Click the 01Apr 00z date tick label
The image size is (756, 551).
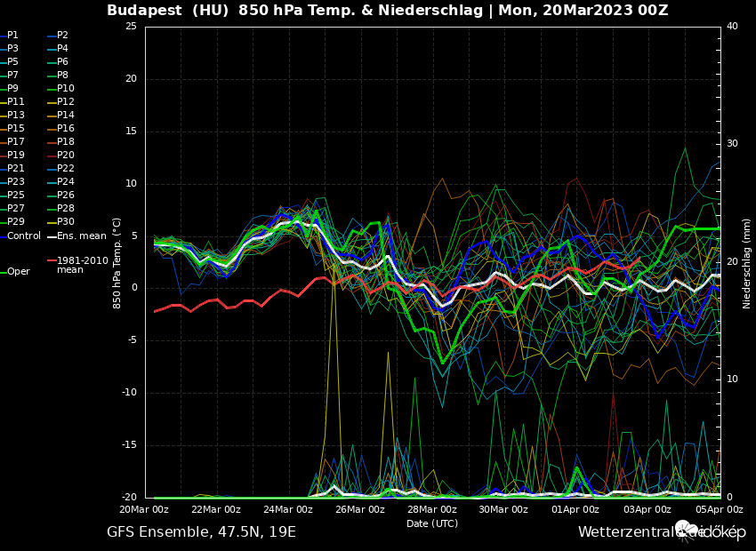pos(575,509)
